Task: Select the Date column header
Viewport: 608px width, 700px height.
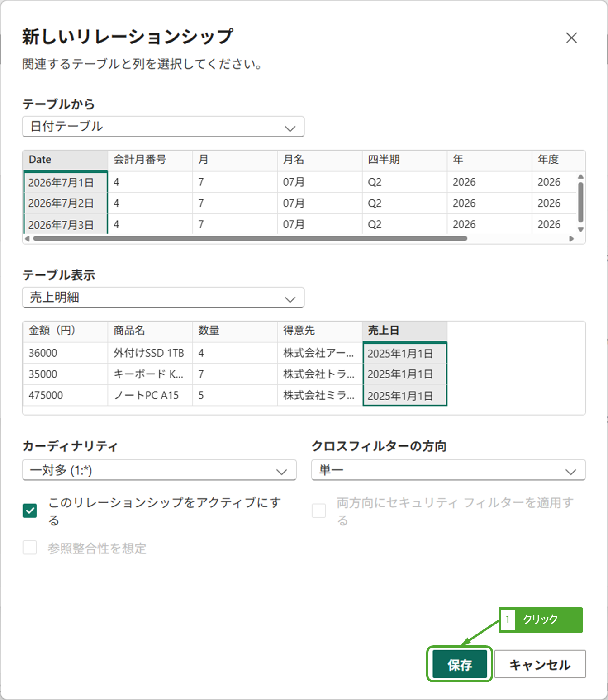Action: 65,160
